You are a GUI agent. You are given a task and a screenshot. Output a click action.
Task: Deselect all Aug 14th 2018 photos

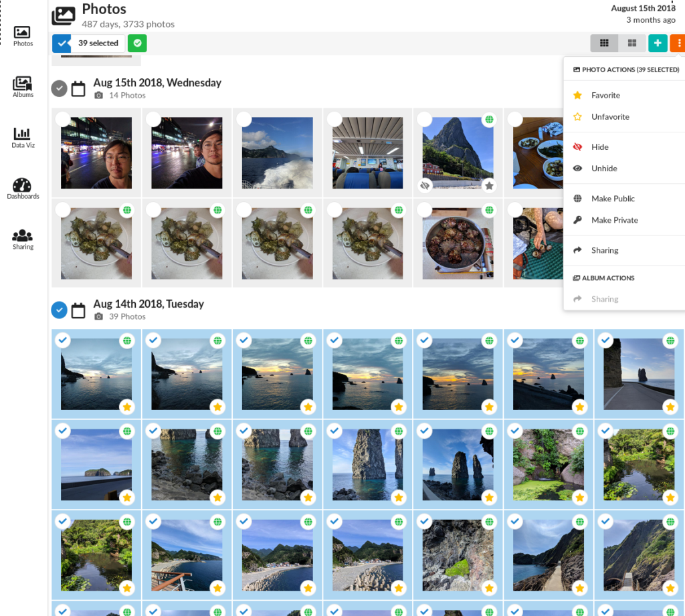tap(60, 310)
